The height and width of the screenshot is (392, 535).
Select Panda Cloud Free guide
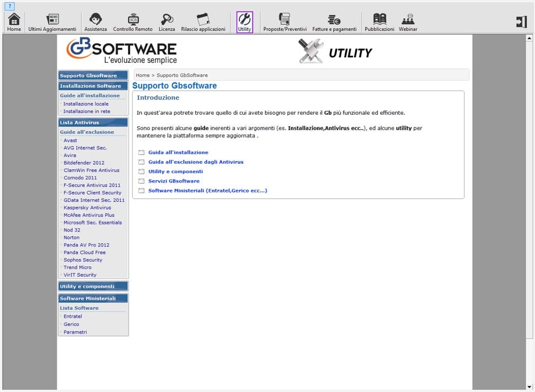(84, 253)
